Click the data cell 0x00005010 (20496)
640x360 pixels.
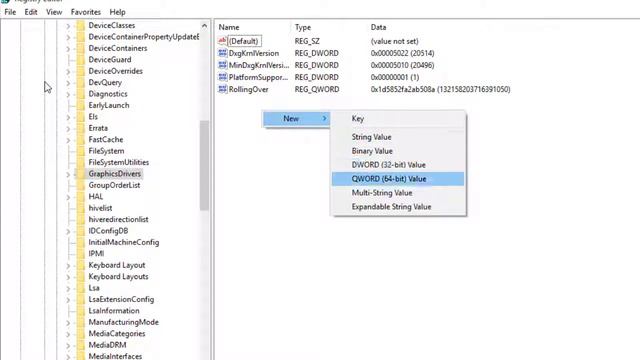coord(402,65)
